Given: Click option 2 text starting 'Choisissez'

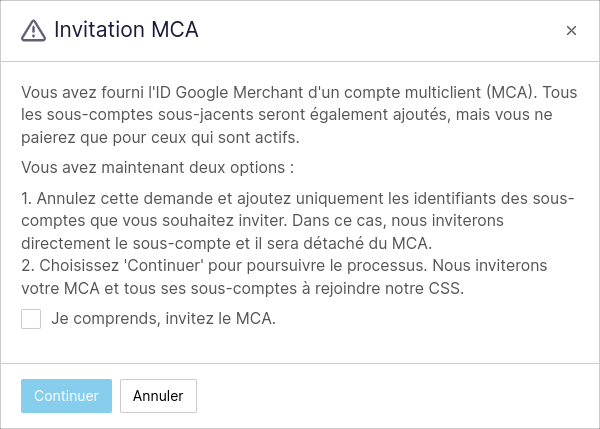Looking at the screenshot, I should click(x=284, y=277).
